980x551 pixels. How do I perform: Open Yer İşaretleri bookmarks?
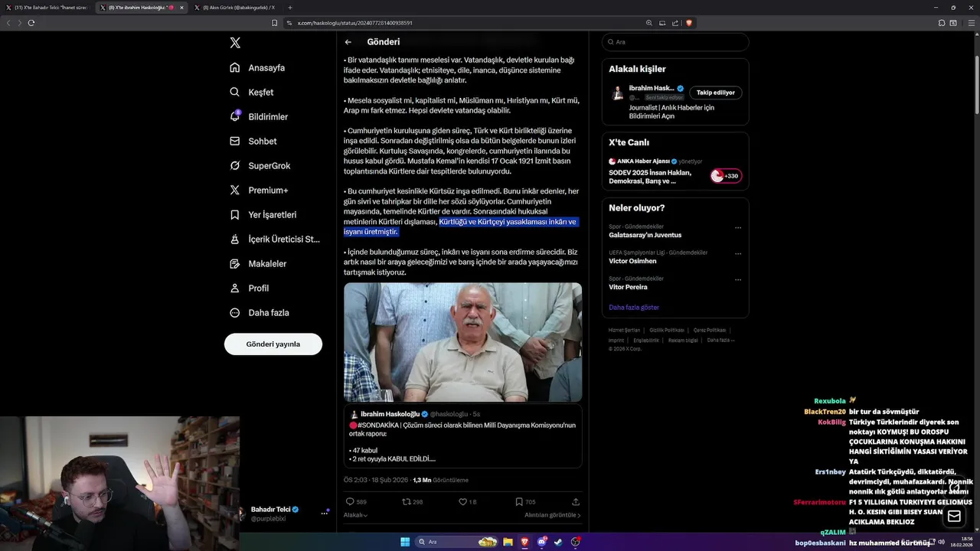pos(263,214)
